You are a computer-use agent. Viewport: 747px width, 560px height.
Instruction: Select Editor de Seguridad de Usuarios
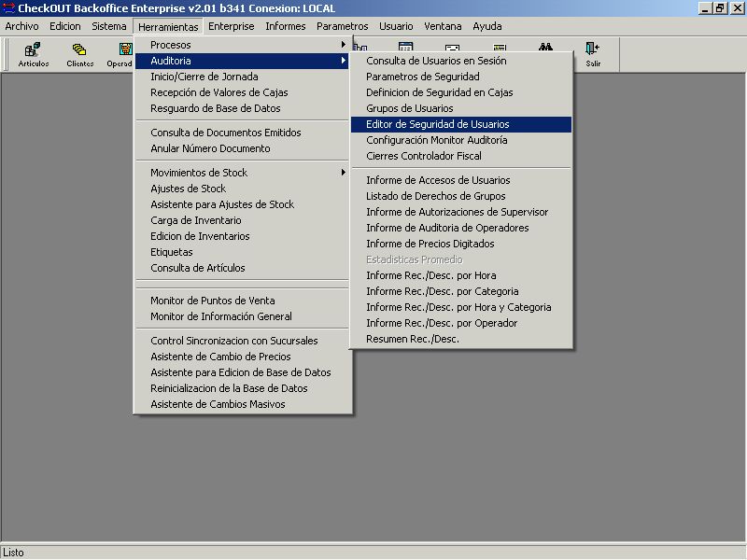(461, 124)
